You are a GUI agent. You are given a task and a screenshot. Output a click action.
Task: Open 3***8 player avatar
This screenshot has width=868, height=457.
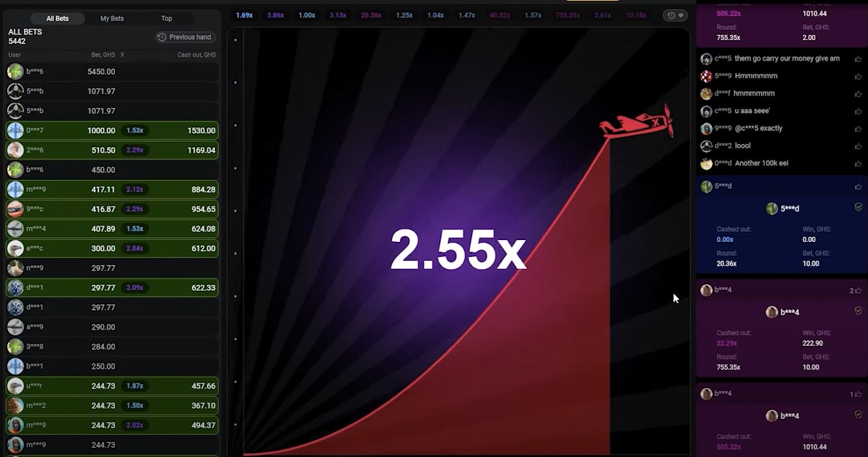15,347
